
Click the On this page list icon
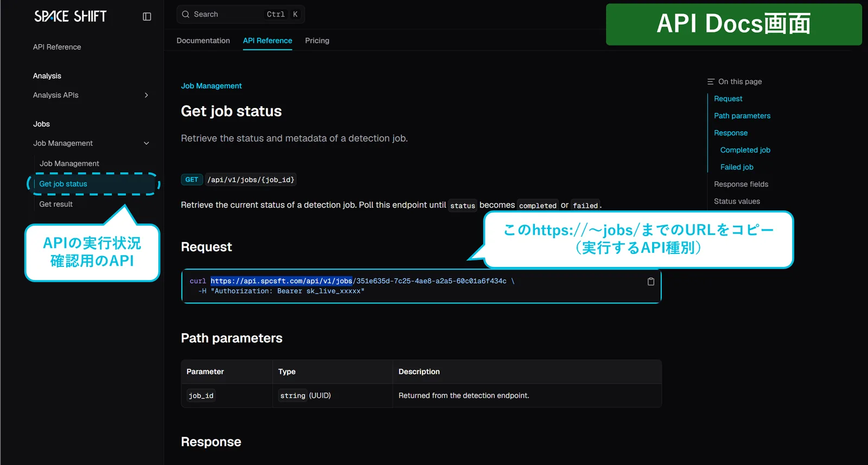[711, 81]
